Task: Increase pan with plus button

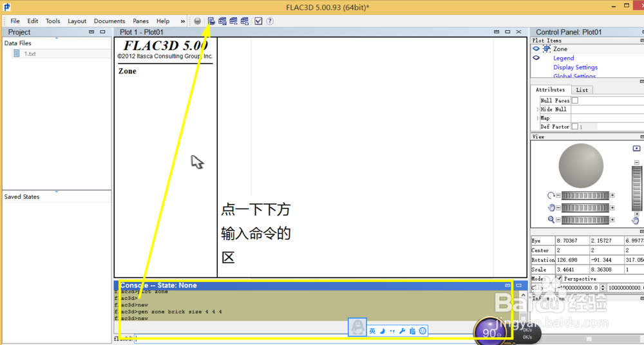Action: [612, 208]
